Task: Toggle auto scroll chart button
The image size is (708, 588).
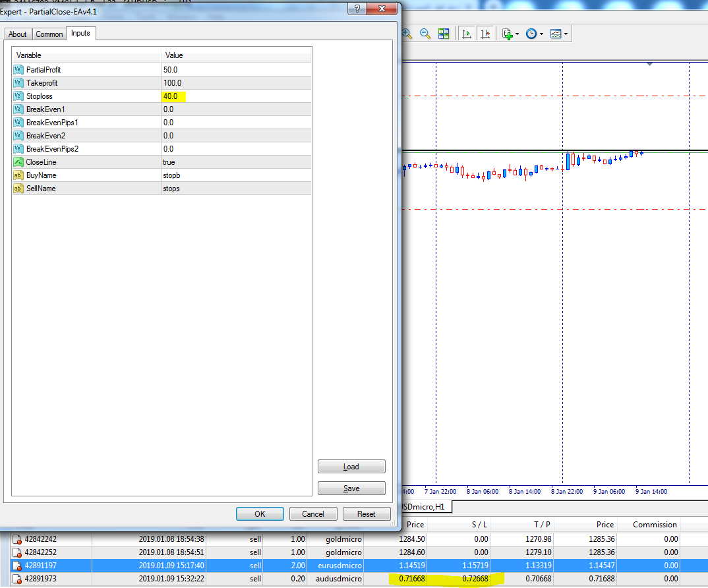Action: pyautogui.click(x=467, y=34)
